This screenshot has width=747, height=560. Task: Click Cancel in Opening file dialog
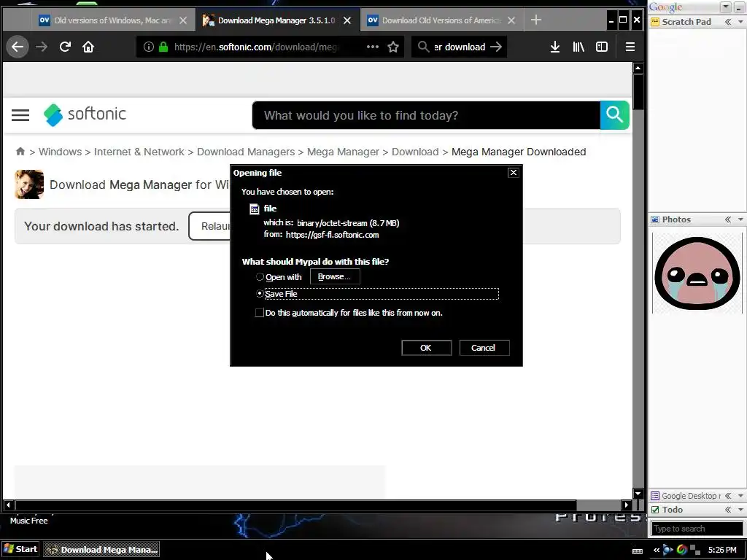point(484,348)
